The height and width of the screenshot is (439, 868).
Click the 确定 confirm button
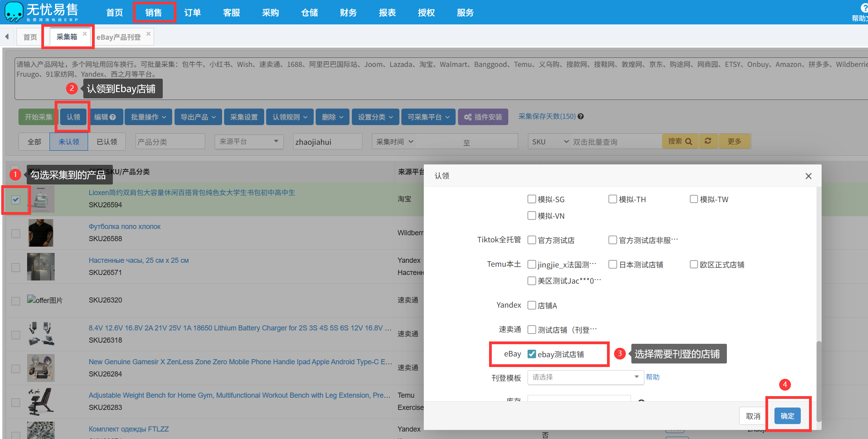787,416
